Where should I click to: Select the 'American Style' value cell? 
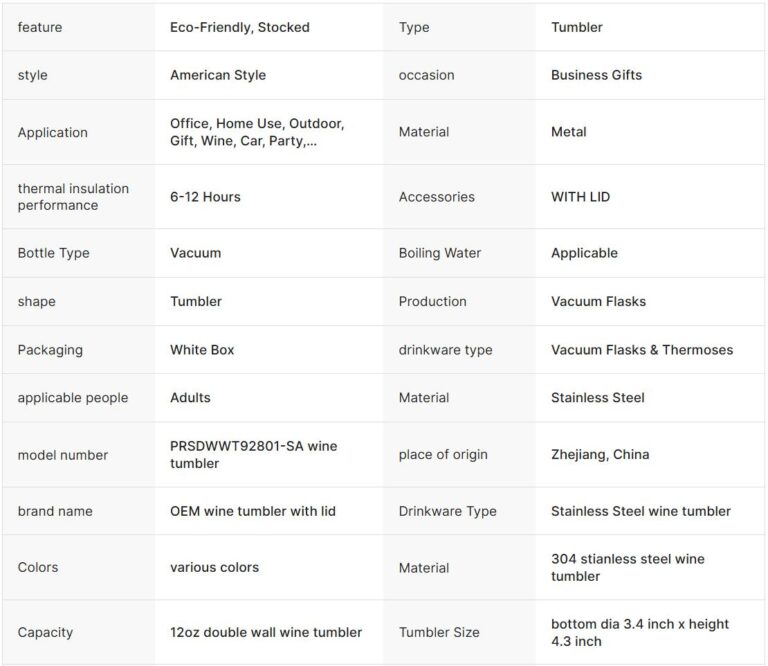(218, 75)
